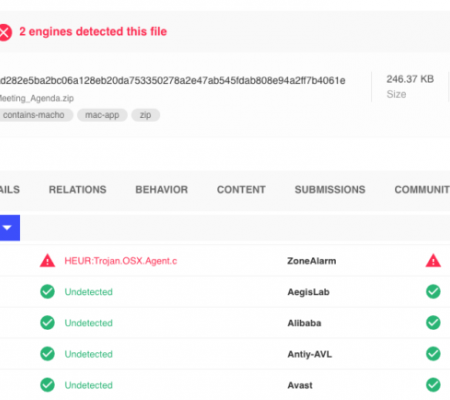Click the green checkmark left of AegisLab's Undetected
The width and height of the screenshot is (450, 400).
click(47, 292)
